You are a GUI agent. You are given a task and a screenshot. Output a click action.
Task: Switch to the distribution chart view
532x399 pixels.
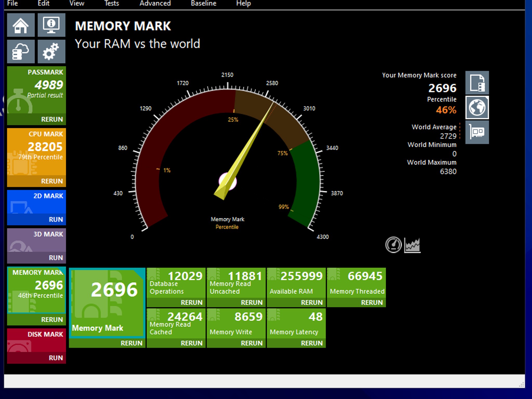pos(412,245)
